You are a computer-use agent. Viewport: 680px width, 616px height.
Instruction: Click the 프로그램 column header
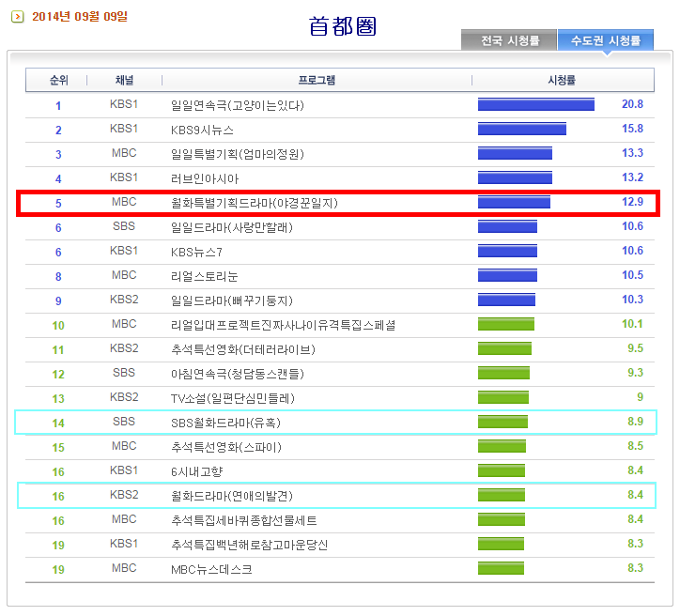pos(317,80)
